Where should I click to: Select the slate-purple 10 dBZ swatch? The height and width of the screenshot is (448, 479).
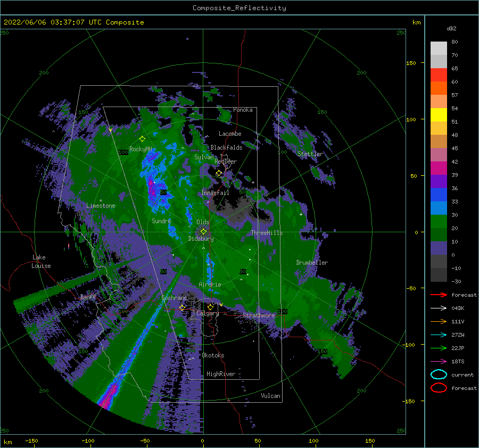(439, 248)
